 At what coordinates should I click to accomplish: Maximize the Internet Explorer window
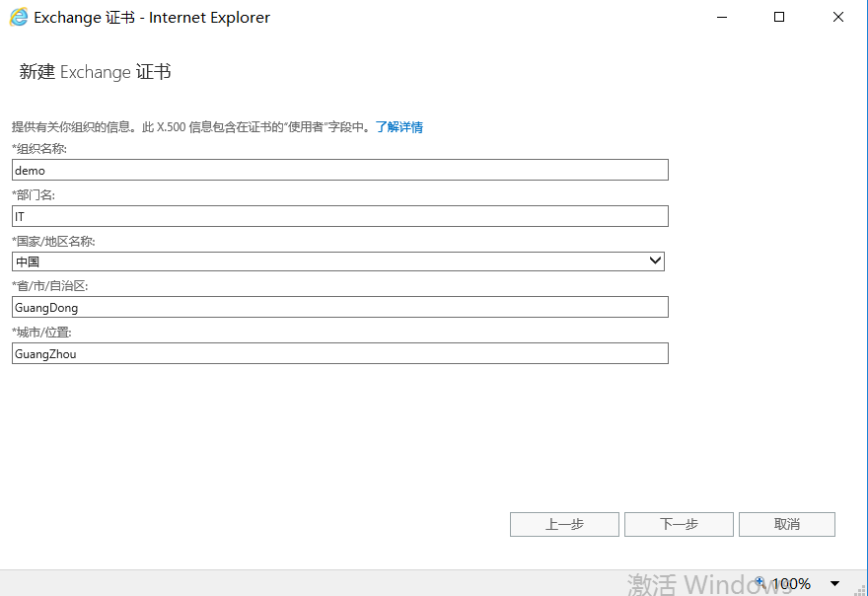(x=778, y=17)
